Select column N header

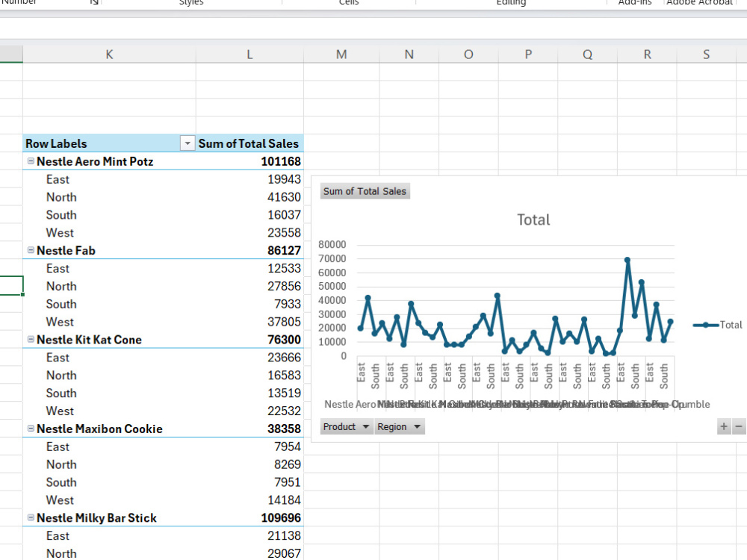409,55
